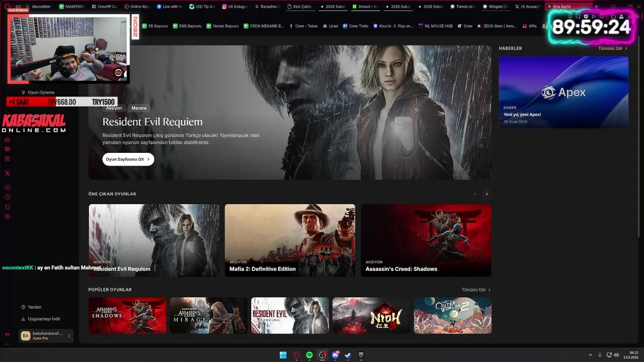
Task: Open Livad bookmark
Action: coord(331,26)
